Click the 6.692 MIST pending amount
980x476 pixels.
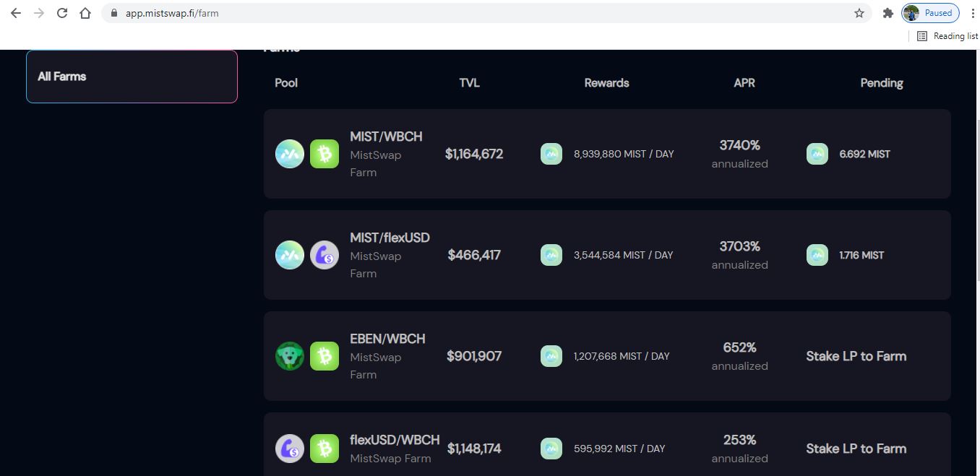coord(864,154)
